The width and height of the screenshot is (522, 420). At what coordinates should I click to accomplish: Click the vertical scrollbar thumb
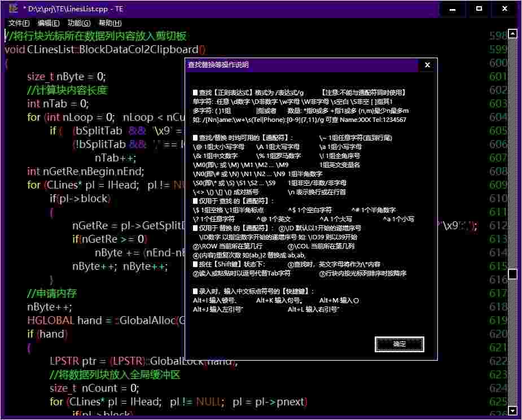click(x=512, y=273)
